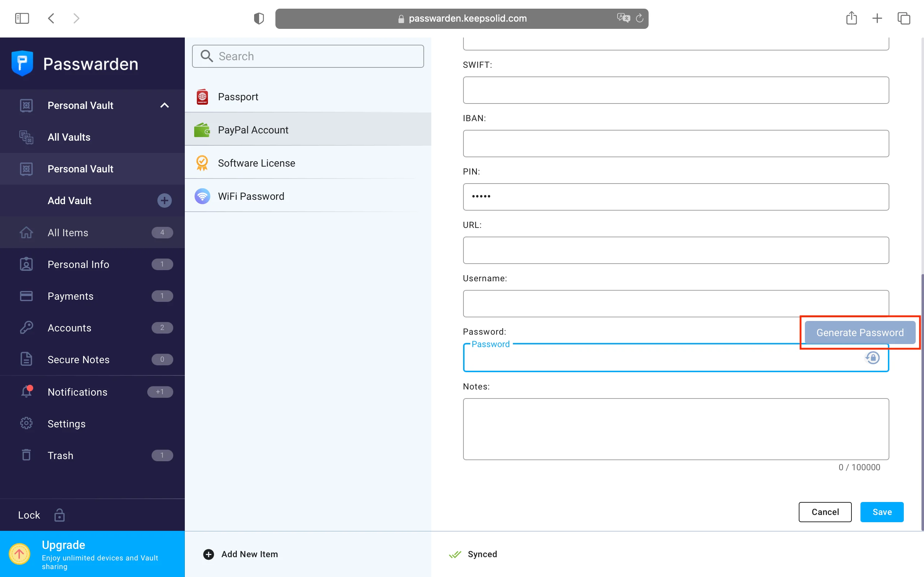Select the Accounts category
Viewport: 924px width, 577px height.
(70, 328)
